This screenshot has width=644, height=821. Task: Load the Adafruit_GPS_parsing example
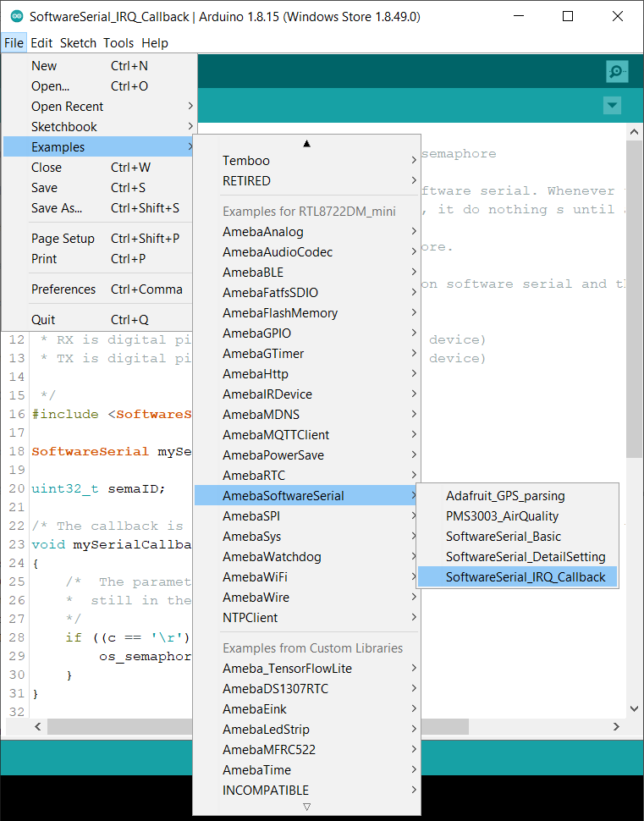(517, 496)
